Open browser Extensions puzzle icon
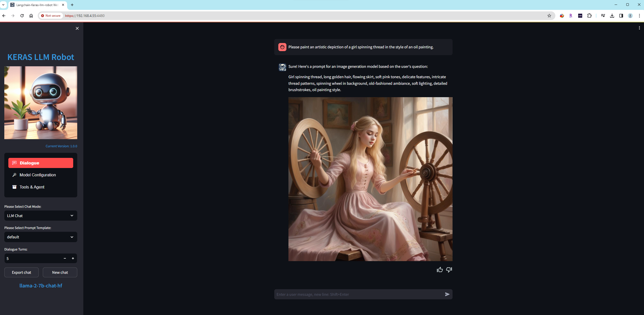The height and width of the screenshot is (315, 644). click(590, 16)
